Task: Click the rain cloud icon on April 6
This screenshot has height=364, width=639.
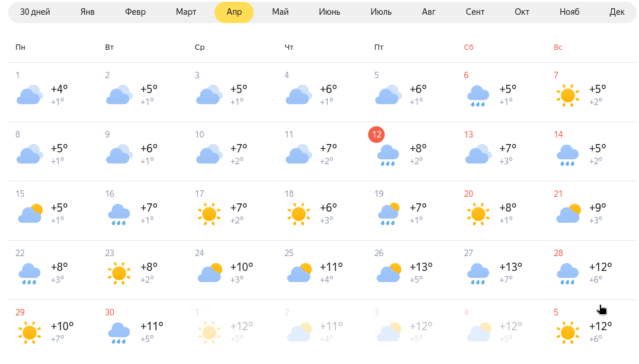Action: click(478, 96)
